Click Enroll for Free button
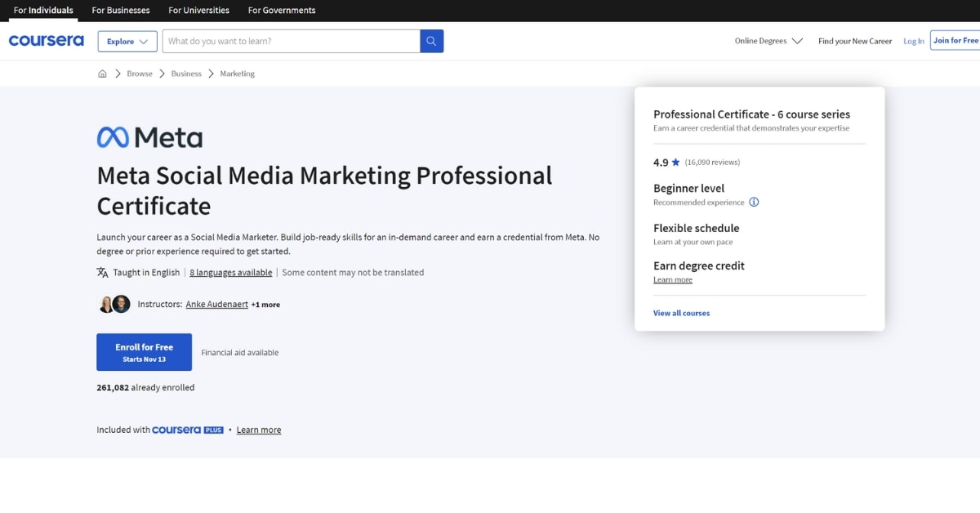The width and height of the screenshot is (980, 513). [144, 352]
